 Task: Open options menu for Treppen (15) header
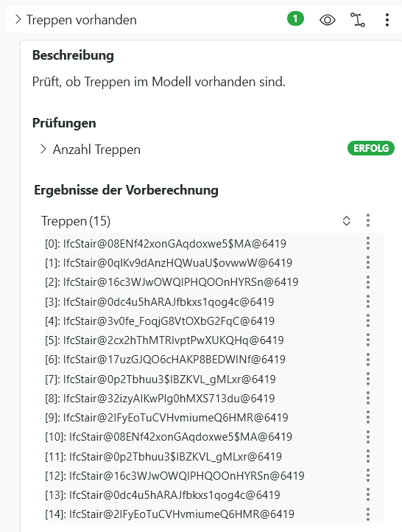click(368, 220)
